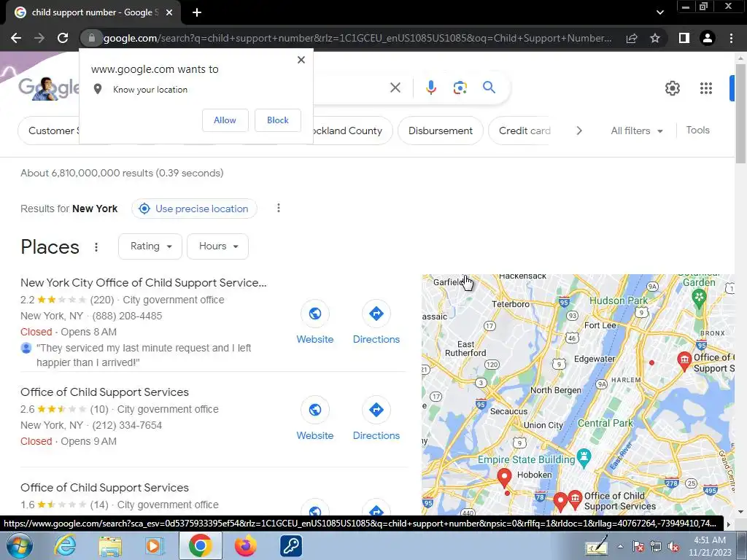Open the Google apps grid
Screen dimensions: 747x560
706,88
